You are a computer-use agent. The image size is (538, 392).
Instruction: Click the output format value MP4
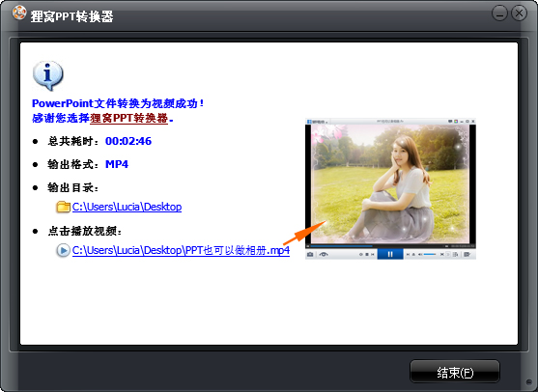(x=117, y=164)
